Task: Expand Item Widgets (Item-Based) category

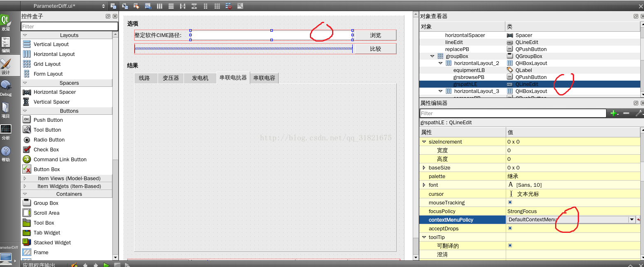Action: click(25, 186)
